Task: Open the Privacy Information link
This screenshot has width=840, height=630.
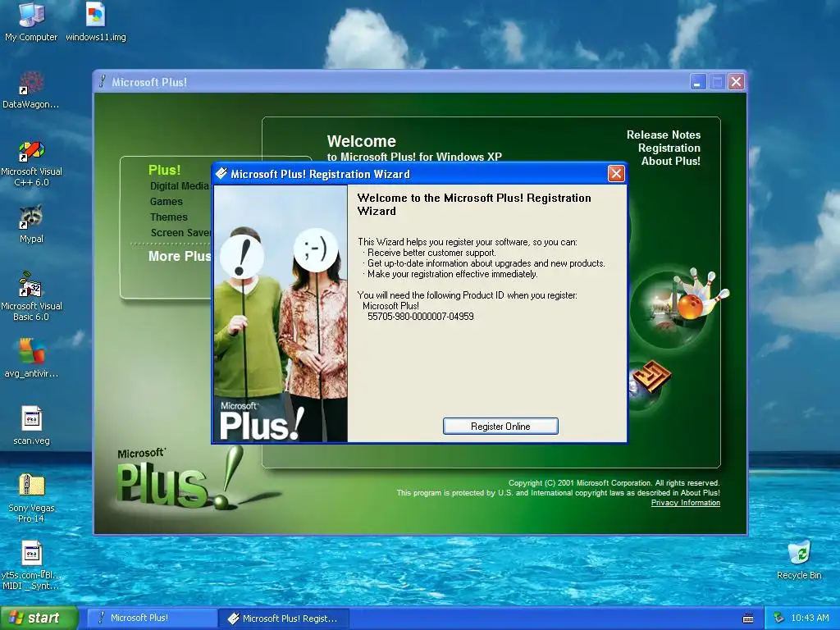Action: (685, 503)
